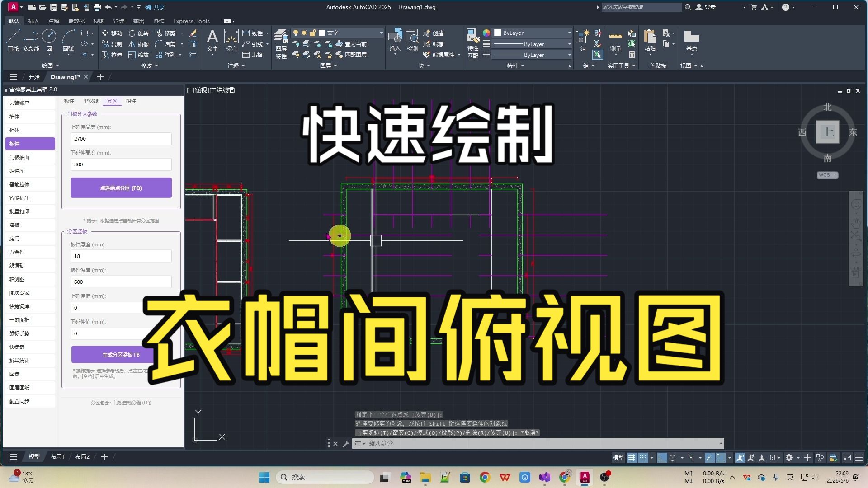Click the Undo arrow in quick access toolbar
Screen dimensions: 868x488
[x=108, y=7]
